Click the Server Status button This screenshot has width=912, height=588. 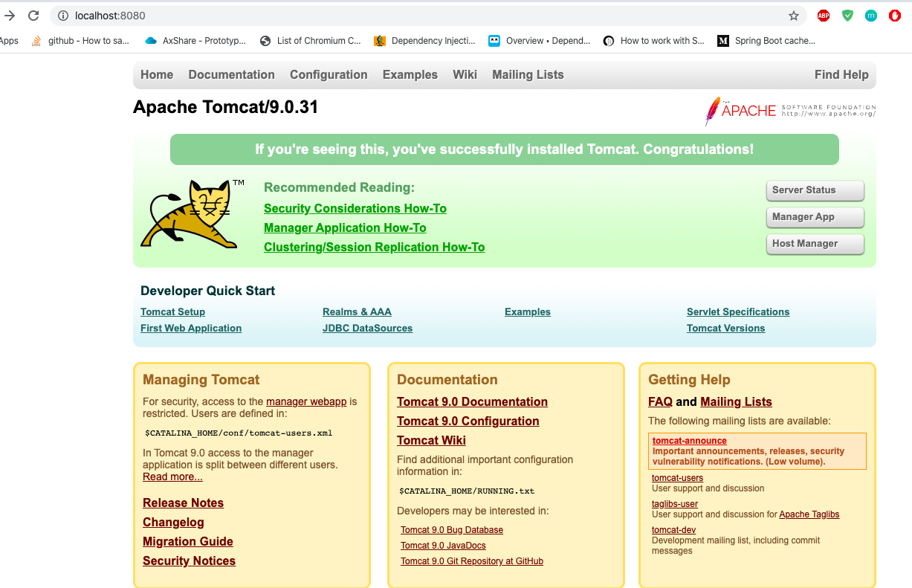(x=815, y=190)
